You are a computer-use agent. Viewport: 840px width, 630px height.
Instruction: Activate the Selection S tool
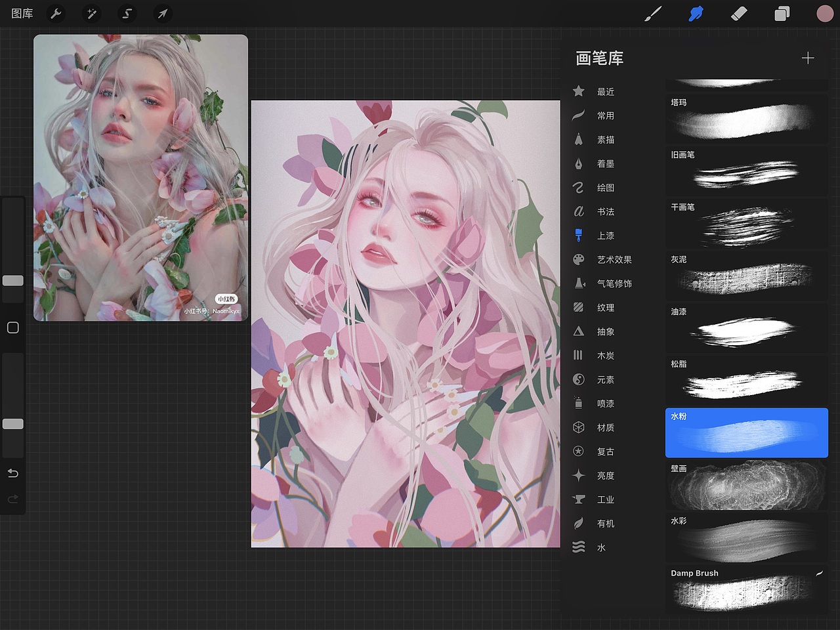(127, 13)
